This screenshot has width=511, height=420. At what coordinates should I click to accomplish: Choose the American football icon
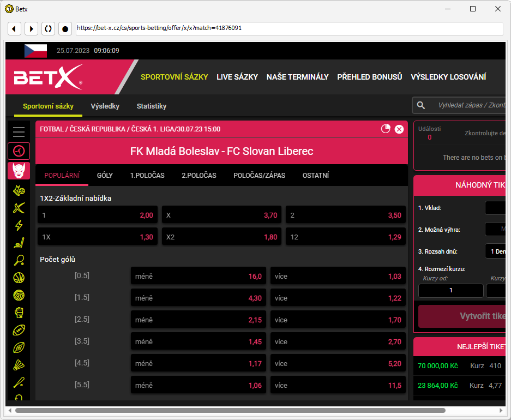point(19,331)
